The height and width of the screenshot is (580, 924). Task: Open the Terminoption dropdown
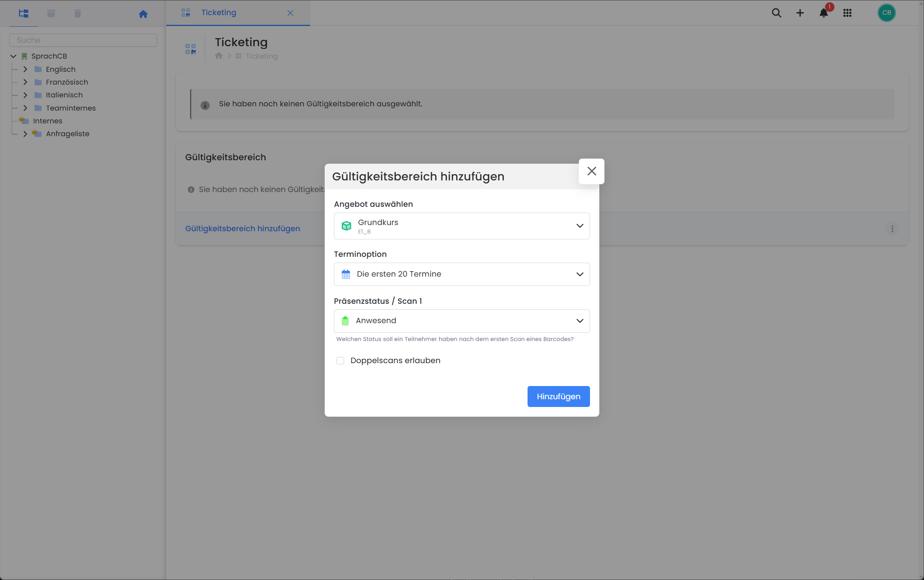462,274
